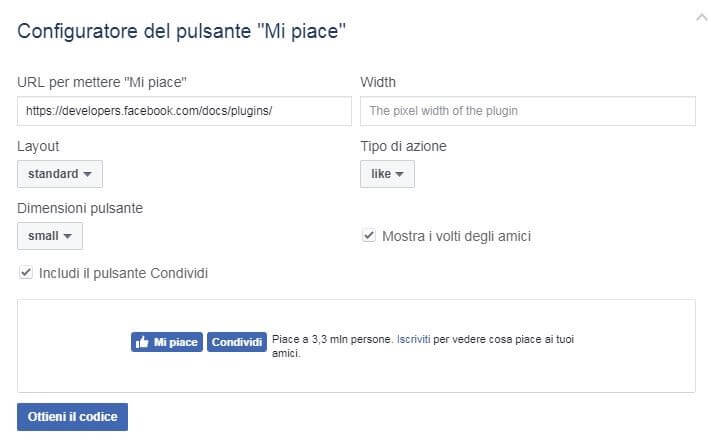Click the "Piace a 3,3 mln persone" text

[332, 340]
